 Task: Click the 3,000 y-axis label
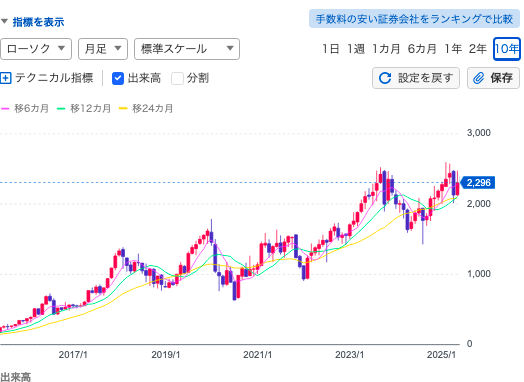(x=479, y=133)
